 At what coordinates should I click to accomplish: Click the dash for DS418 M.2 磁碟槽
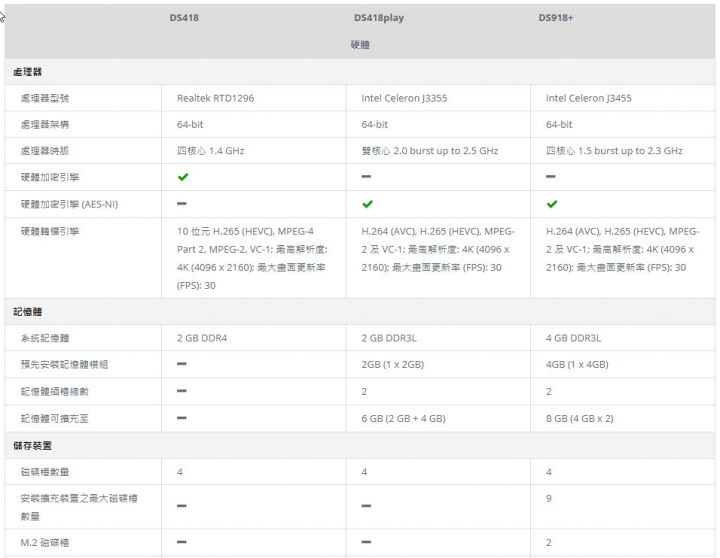pos(182,542)
